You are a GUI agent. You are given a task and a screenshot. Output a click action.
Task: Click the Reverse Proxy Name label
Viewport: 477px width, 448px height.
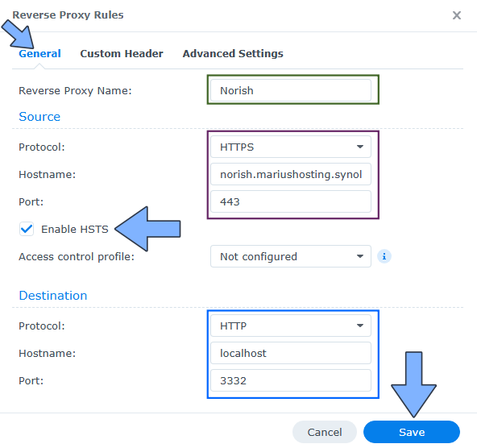pos(75,90)
